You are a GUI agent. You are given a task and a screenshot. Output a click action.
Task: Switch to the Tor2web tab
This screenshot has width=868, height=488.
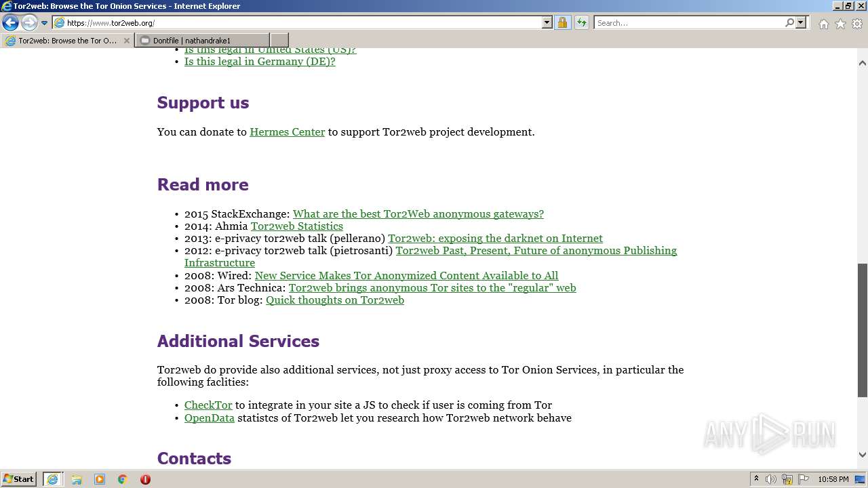tap(66, 41)
